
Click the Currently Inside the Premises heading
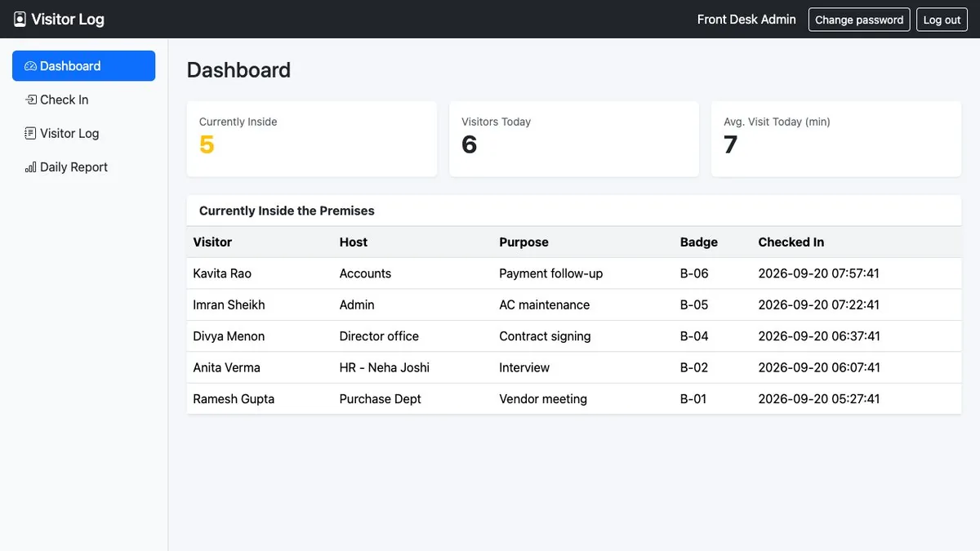coord(287,211)
